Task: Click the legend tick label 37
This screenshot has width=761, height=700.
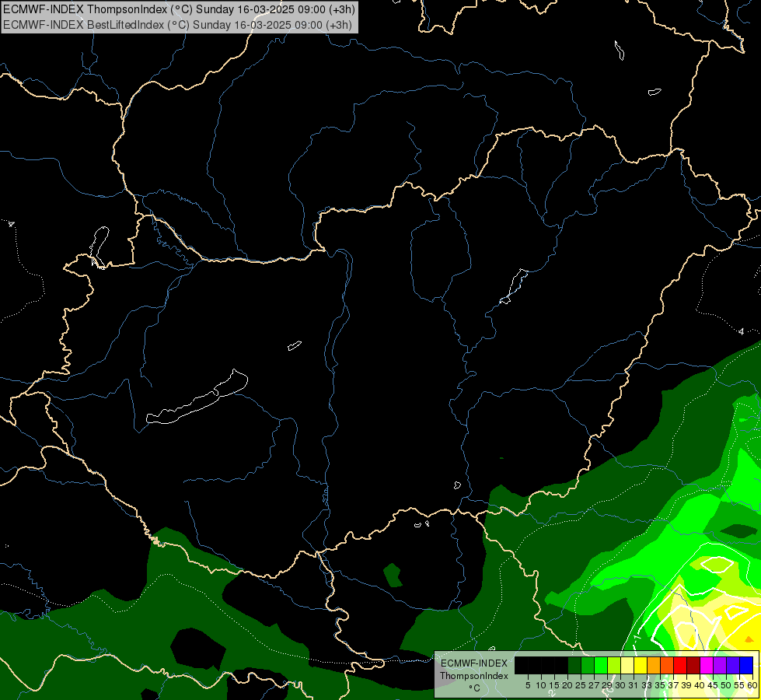Action: coord(674,685)
